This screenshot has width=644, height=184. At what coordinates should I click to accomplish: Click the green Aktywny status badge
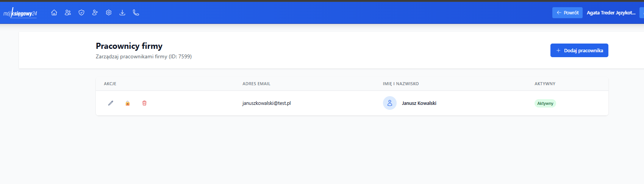[545, 103]
